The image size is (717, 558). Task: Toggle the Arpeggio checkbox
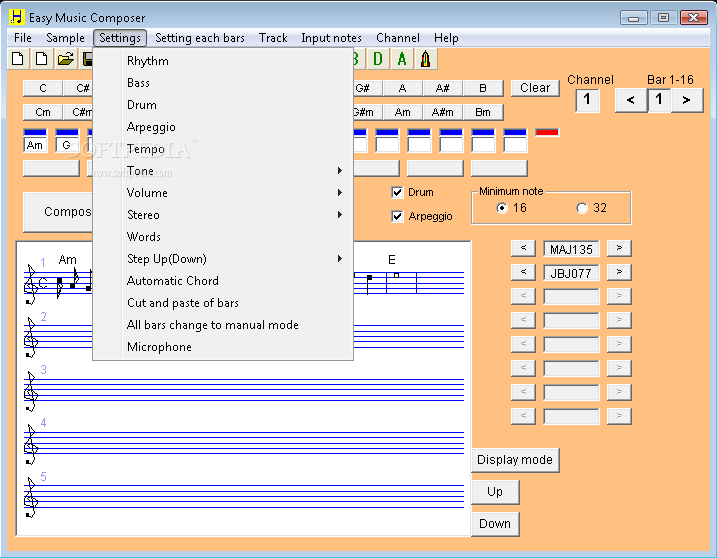click(397, 216)
